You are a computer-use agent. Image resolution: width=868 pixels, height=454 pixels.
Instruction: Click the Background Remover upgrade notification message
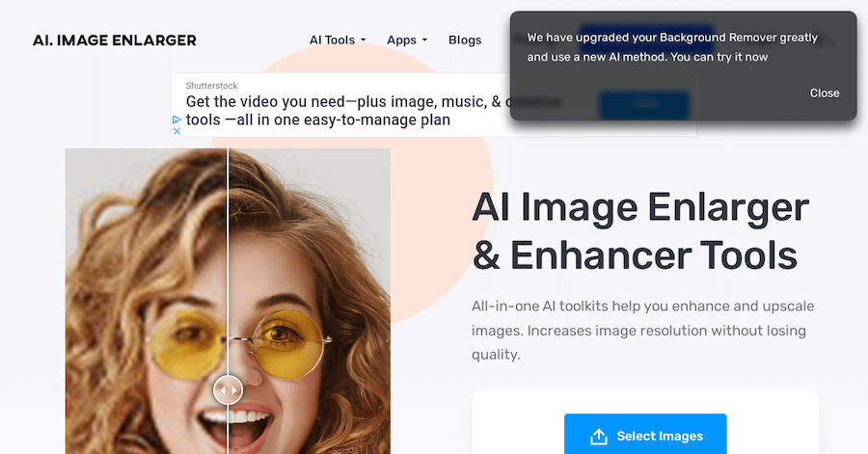coord(672,47)
